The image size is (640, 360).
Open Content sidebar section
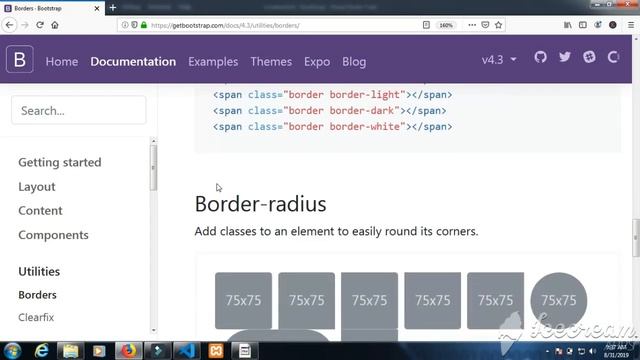[x=40, y=211]
